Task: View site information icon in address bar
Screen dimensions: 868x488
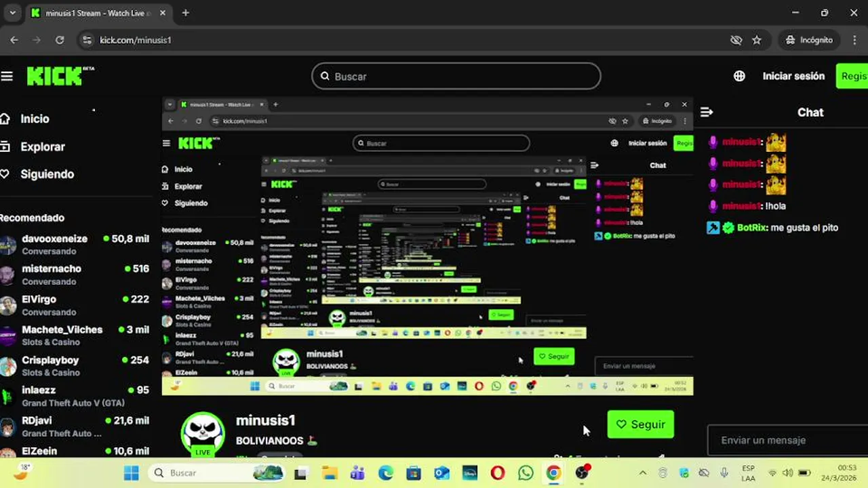Action: [86, 40]
